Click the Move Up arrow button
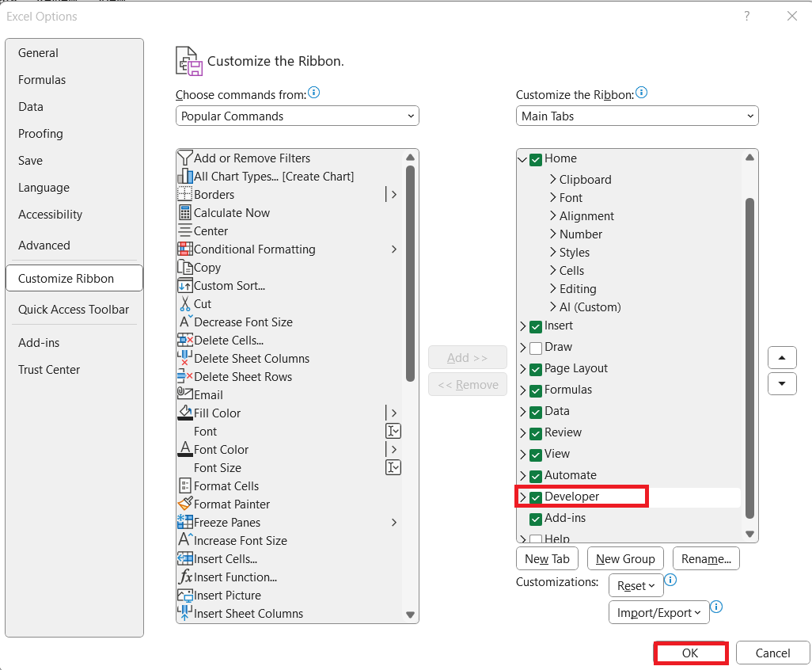Screen dimensions: 812x670 click(x=782, y=357)
